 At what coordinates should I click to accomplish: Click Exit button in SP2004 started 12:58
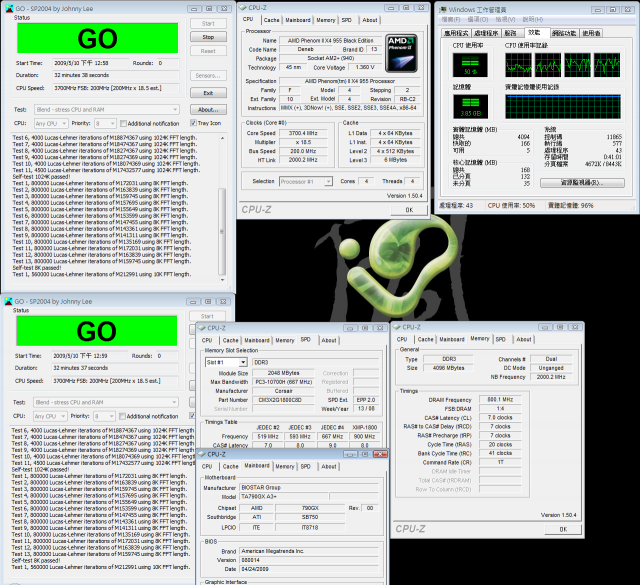(208, 93)
